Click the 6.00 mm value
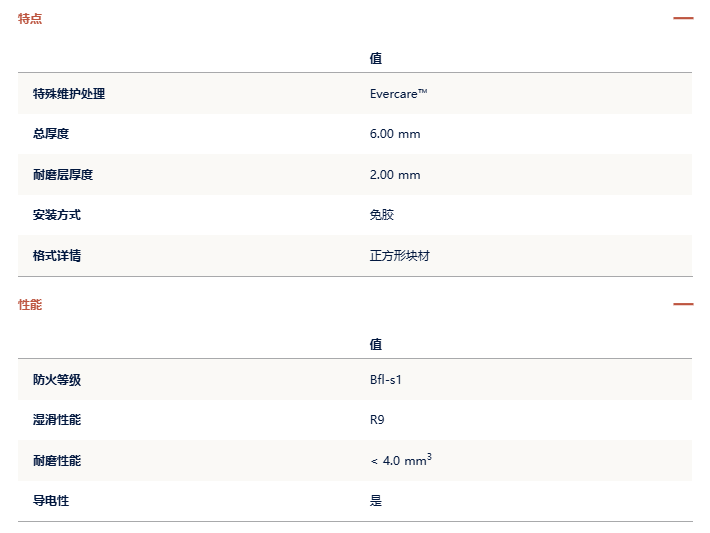The image size is (710, 533). pyautogui.click(x=395, y=134)
